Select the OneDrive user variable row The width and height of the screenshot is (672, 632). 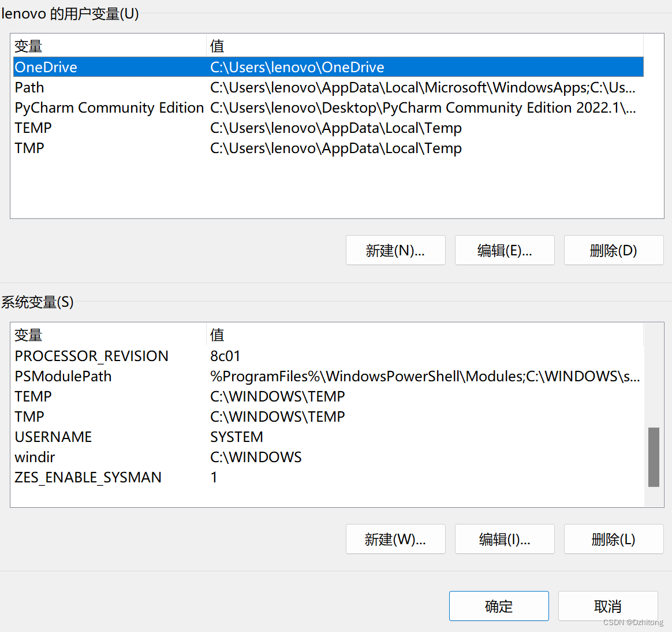pos(328,67)
